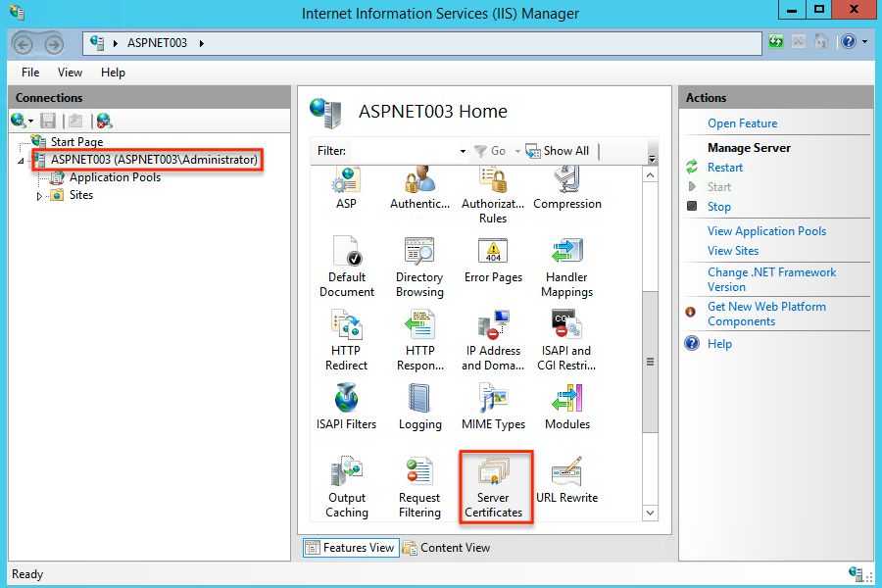Click the Open Feature link

pos(743,123)
